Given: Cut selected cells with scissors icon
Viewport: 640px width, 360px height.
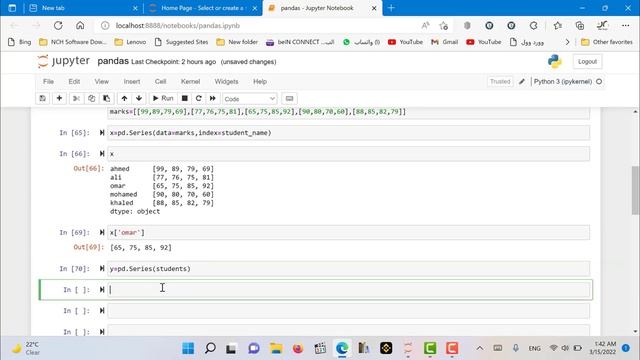Looking at the screenshot, I should pos(76,98).
